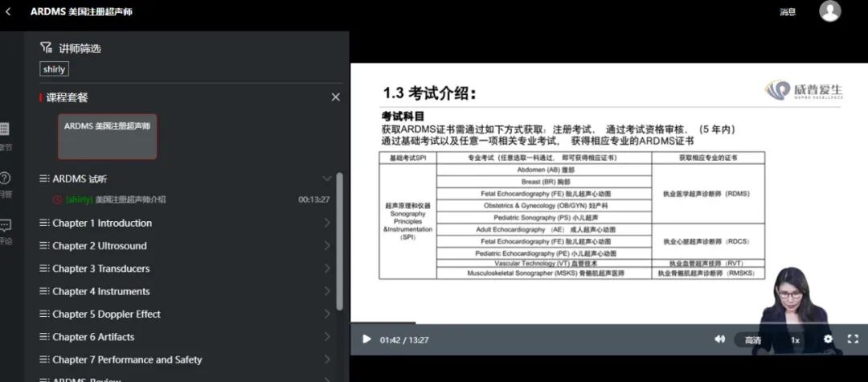Click list icon beside Chapter 2 Ultrosound
The image size is (868, 382).
[44, 245]
